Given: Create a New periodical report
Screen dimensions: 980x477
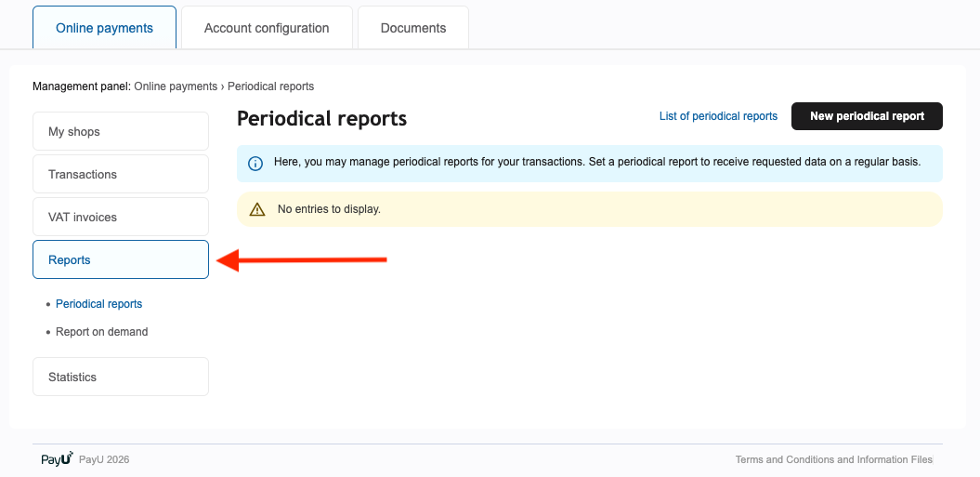Looking at the screenshot, I should 867,116.
